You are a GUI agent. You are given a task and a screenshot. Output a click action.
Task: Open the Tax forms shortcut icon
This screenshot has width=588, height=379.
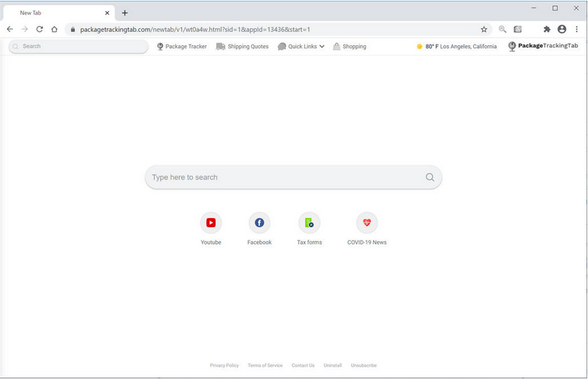point(309,223)
